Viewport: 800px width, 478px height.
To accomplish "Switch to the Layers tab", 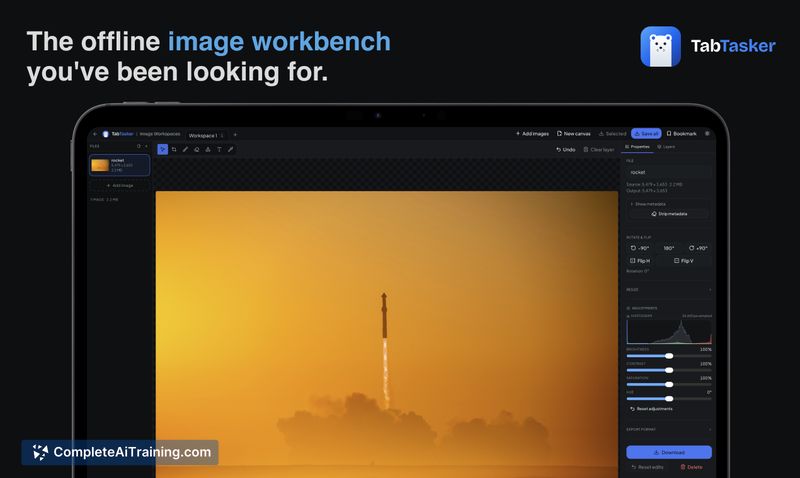I will coord(666,147).
